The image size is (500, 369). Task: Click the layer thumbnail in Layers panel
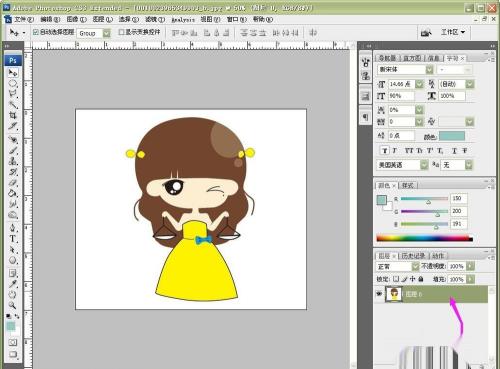tap(394, 294)
